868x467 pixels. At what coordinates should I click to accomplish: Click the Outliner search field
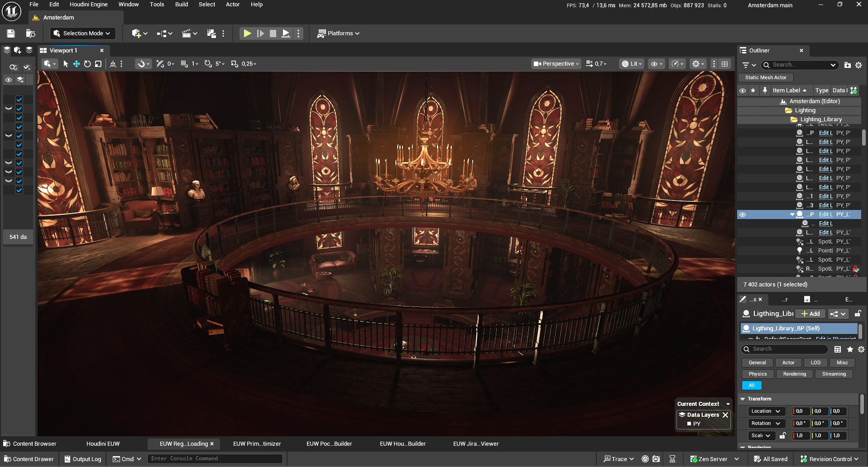click(x=800, y=65)
